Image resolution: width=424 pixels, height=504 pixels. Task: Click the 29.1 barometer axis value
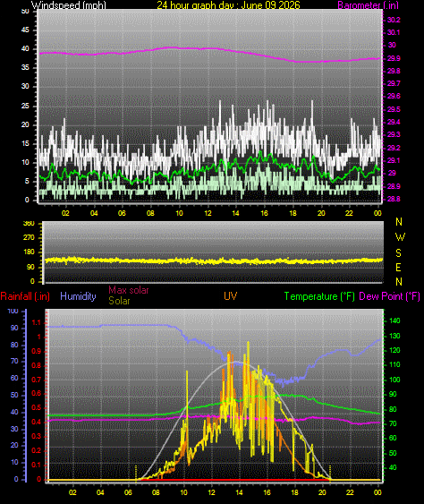tap(394, 160)
